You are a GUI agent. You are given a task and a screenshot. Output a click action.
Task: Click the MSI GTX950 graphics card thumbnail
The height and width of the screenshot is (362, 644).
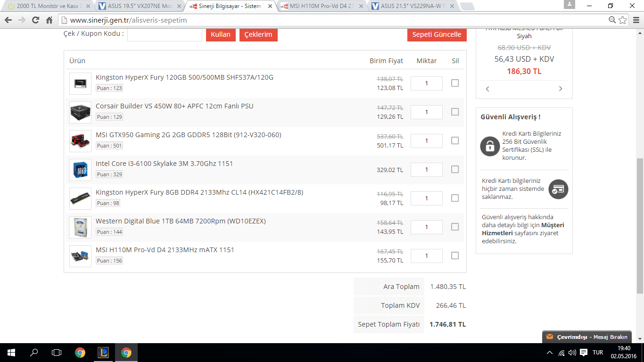(x=80, y=141)
